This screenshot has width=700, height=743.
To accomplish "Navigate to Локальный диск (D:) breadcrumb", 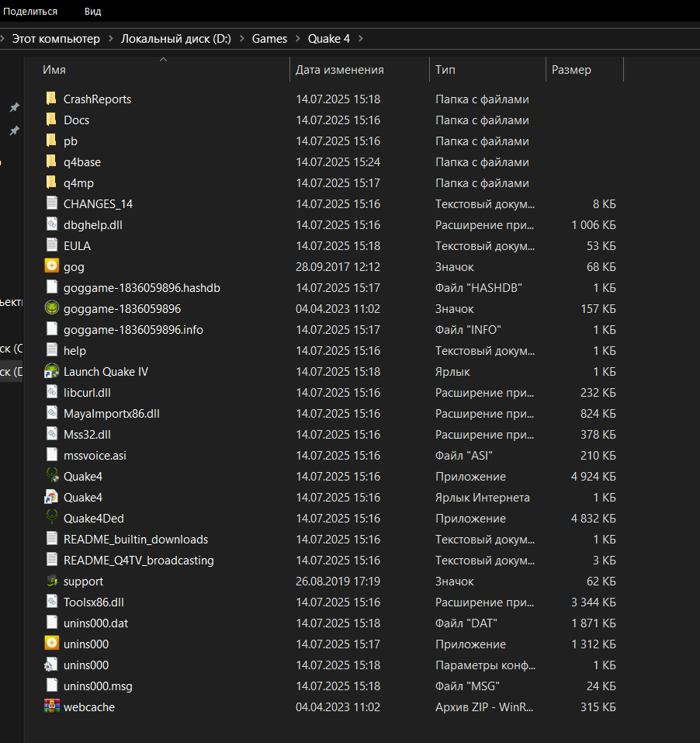I will pos(176,38).
